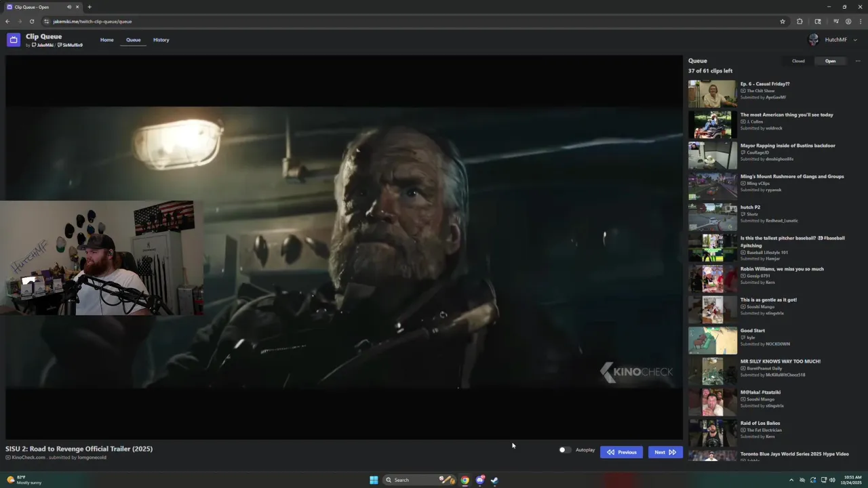Open the Chrome profile icon
868x488 pixels.
coord(848,21)
